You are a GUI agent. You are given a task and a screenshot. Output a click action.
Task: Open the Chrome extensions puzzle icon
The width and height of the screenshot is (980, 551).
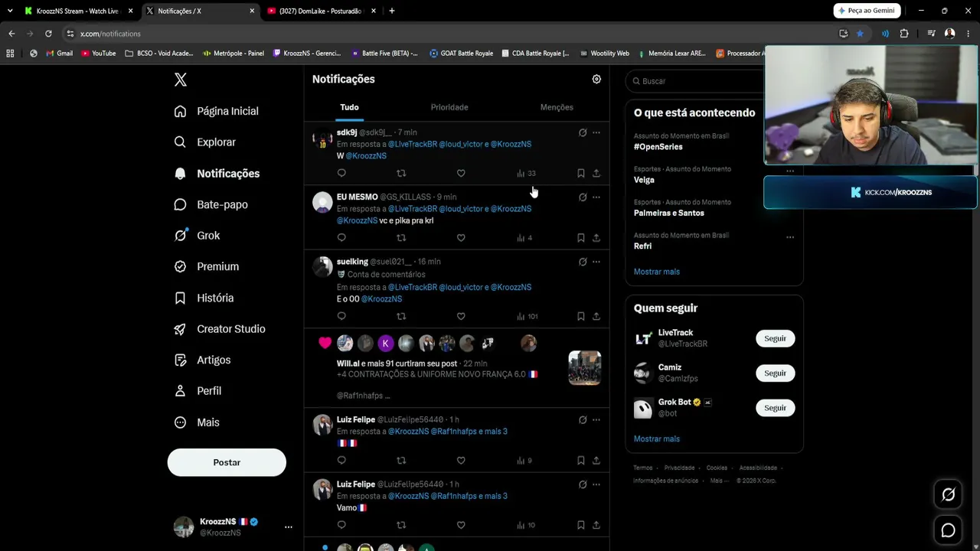904,34
